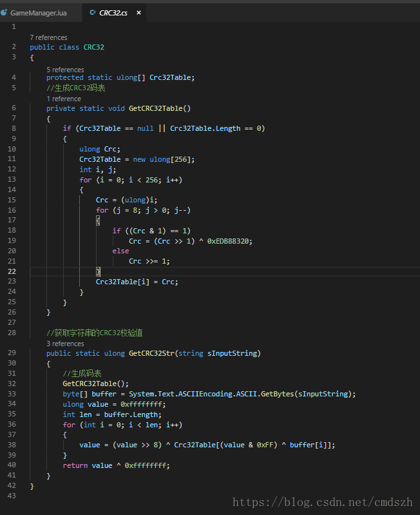Click 'if ((Crc & 1) == 1)' on line 18
Viewport: 420px width, 515px height.
(x=151, y=231)
